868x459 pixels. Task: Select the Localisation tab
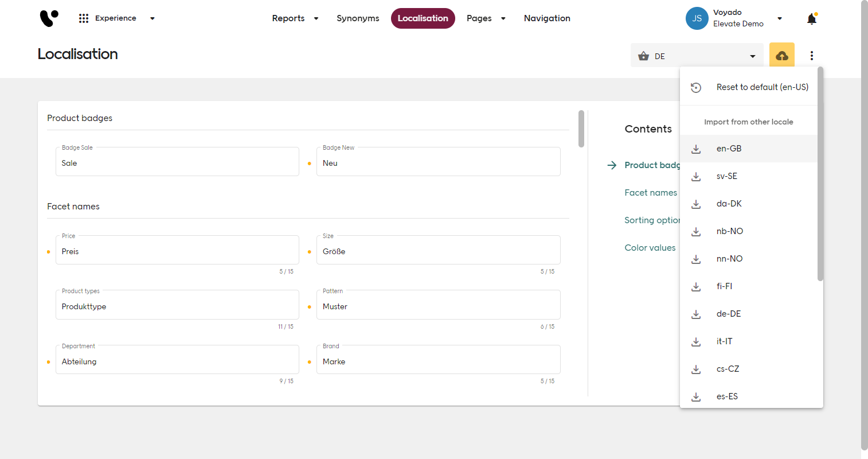[x=423, y=18]
